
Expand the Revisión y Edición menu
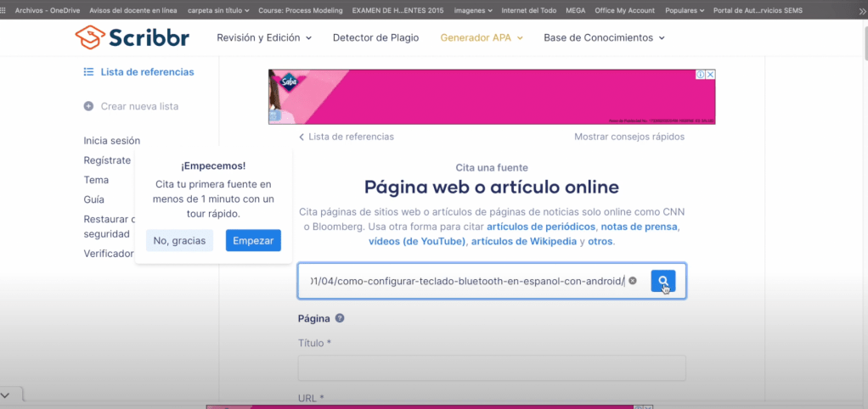click(x=264, y=38)
